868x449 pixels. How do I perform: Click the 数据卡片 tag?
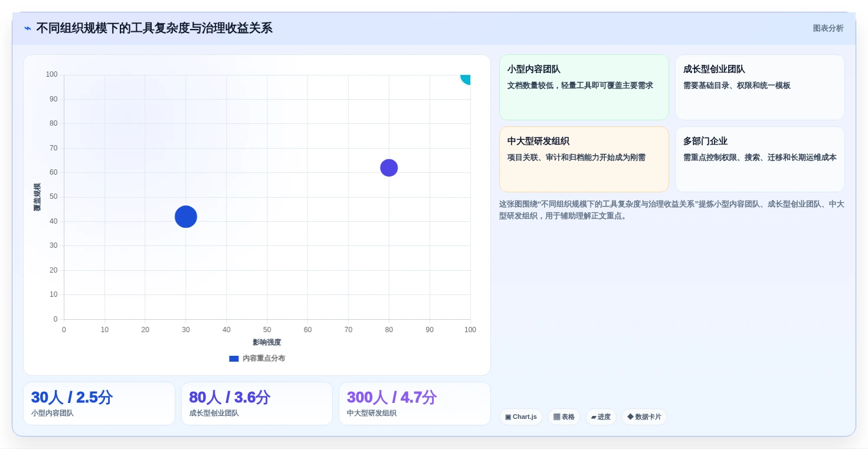[x=644, y=417]
